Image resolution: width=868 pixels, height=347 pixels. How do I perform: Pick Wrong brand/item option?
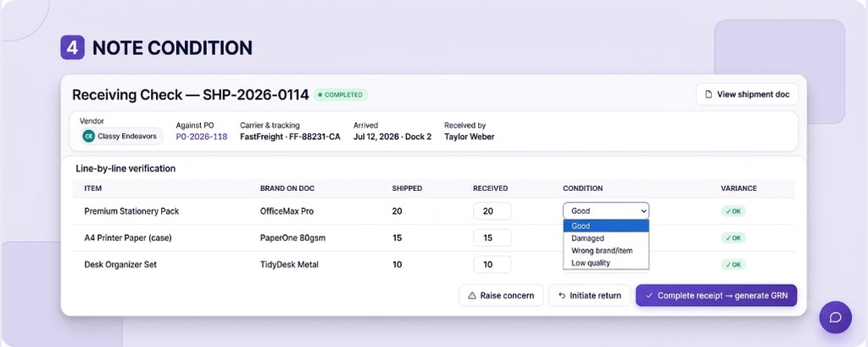(606, 250)
